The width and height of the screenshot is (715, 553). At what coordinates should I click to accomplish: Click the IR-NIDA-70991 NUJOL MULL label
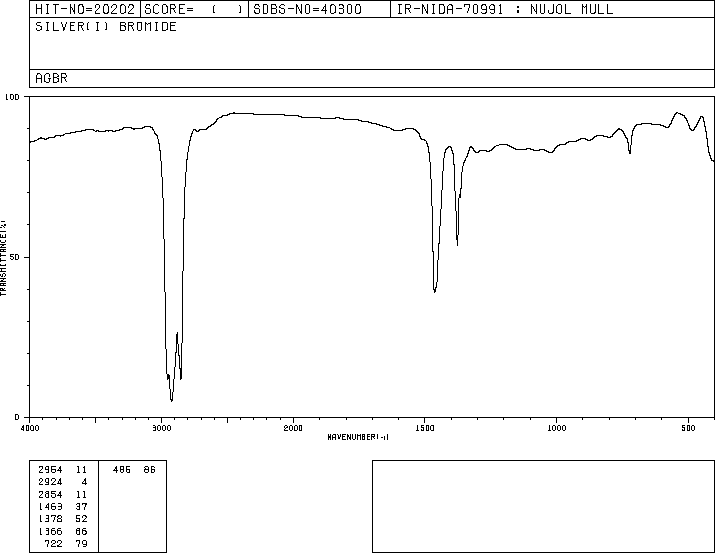[505, 9]
